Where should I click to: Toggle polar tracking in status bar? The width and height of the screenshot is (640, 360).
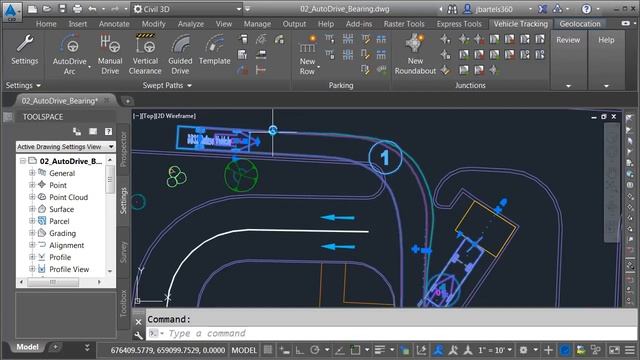(315, 350)
